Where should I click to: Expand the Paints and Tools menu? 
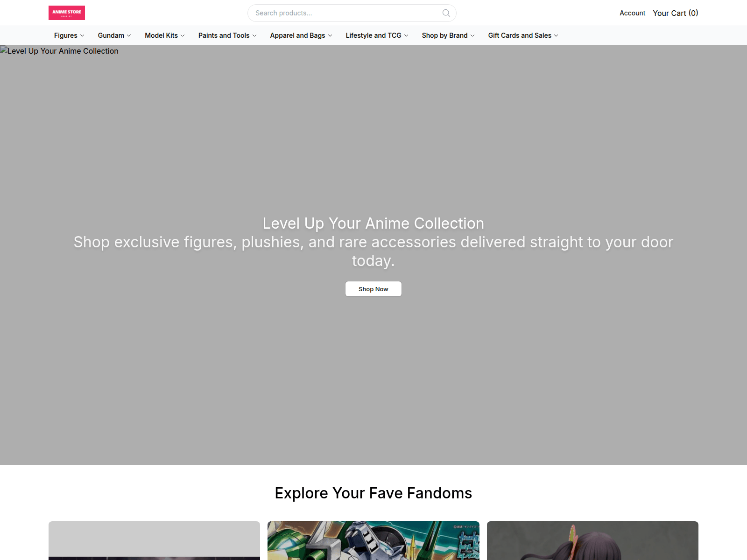[x=227, y=35]
